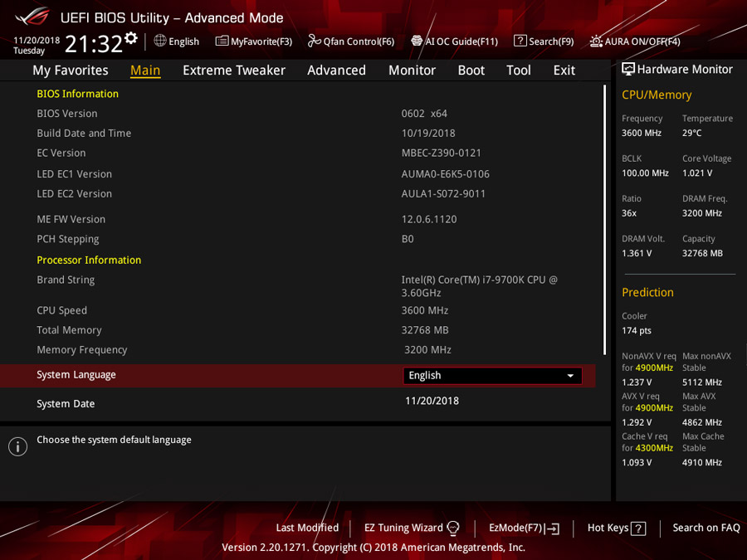This screenshot has height=560, width=747.
Task: Launch AI OC Guide(F11)
Action: point(455,41)
